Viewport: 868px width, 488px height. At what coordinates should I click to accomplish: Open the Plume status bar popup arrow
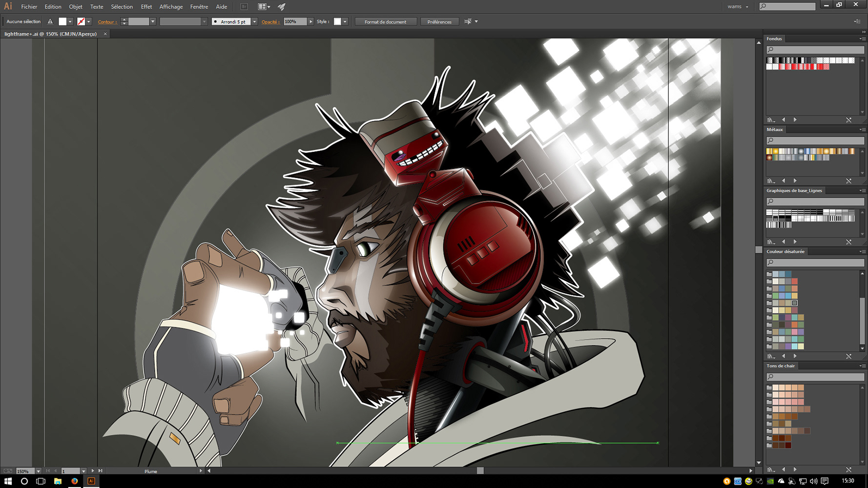point(201,471)
